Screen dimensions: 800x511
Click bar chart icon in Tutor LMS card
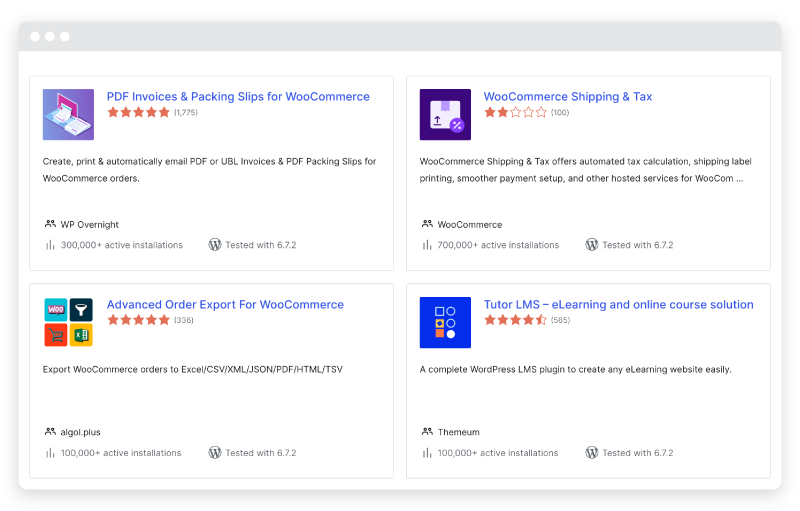coord(427,453)
